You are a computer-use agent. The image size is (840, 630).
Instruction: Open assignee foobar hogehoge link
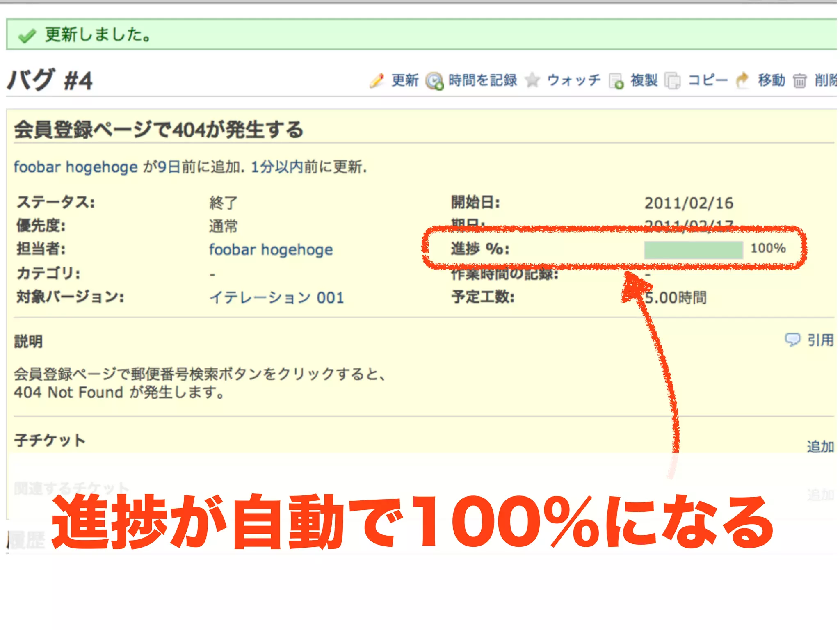pos(271,250)
